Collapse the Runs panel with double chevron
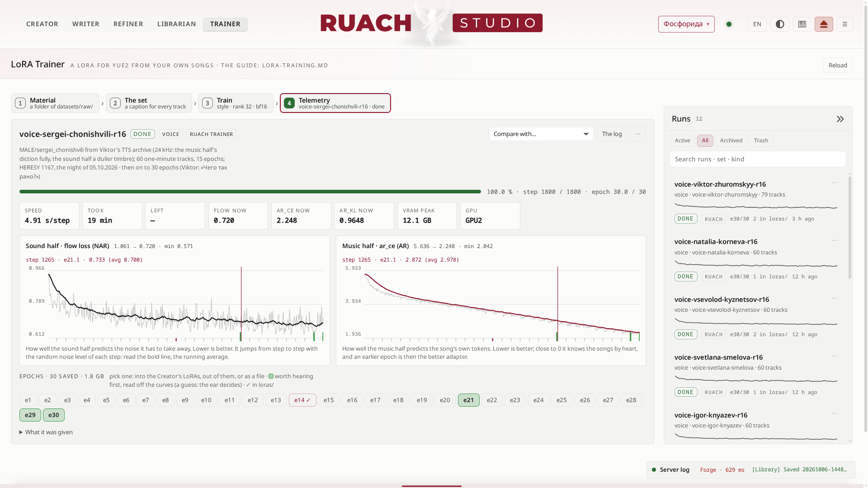 [x=840, y=119]
